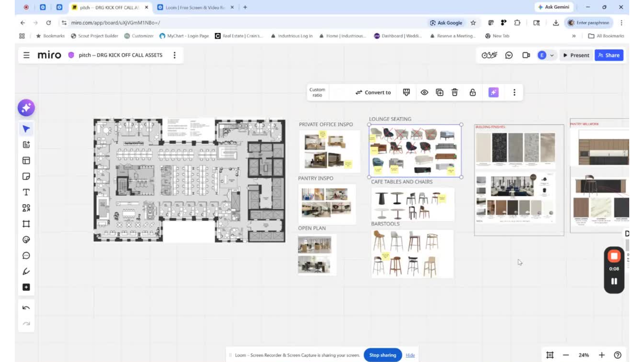This screenshot has height=362, width=644.
Task: Click Stop sharing button
Action: point(383,355)
